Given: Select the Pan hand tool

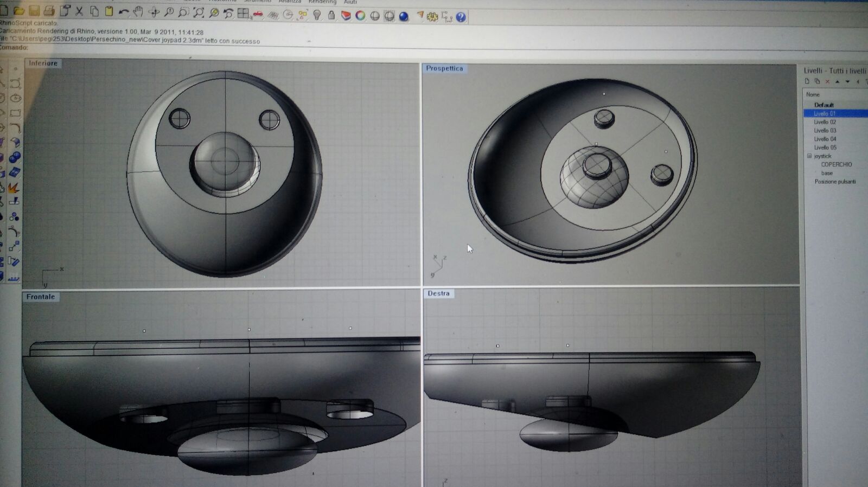Looking at the screenshot, I should pos(138,11).
